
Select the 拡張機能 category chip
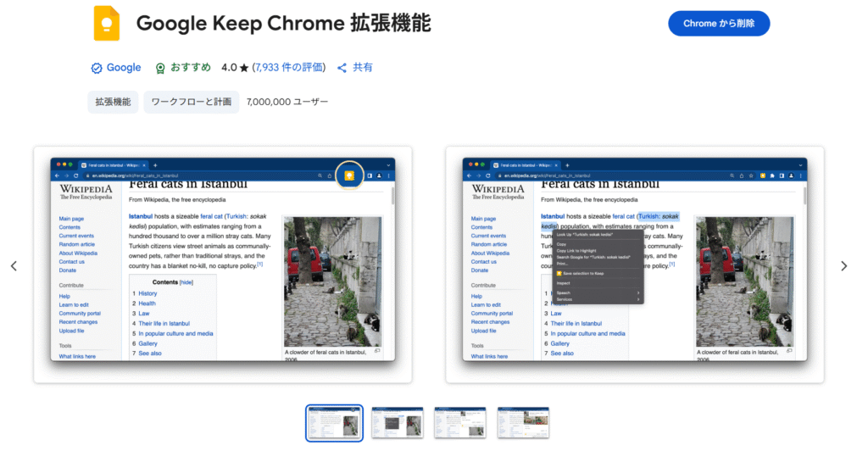[113, 103]
